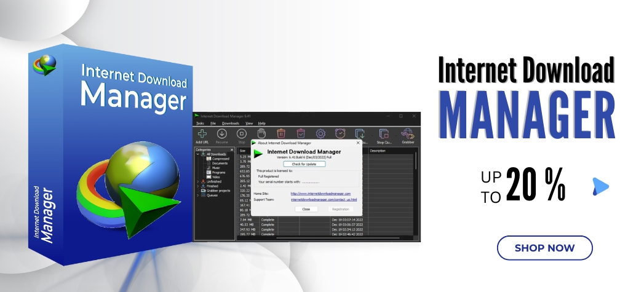The height and width of the screenshot is (292, 644).
Task: Select the 347.93 MB download row
Action: (x=325, y=229)
